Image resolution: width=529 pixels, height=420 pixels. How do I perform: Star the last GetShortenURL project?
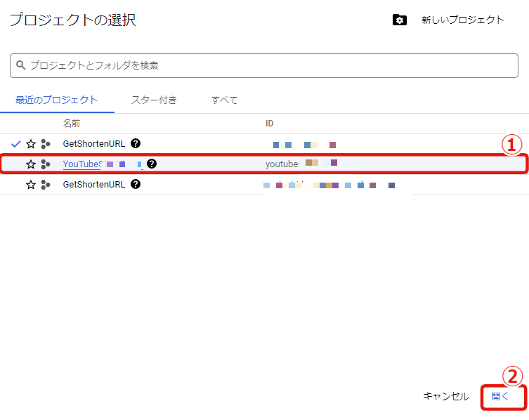click(31, 185)
